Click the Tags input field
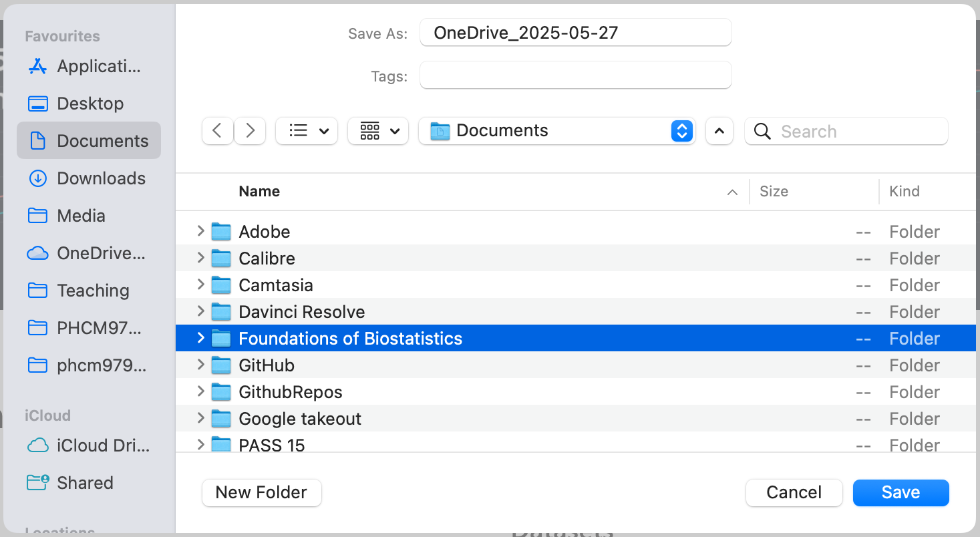This screenshot has height=537, width=980. point(575,75)
